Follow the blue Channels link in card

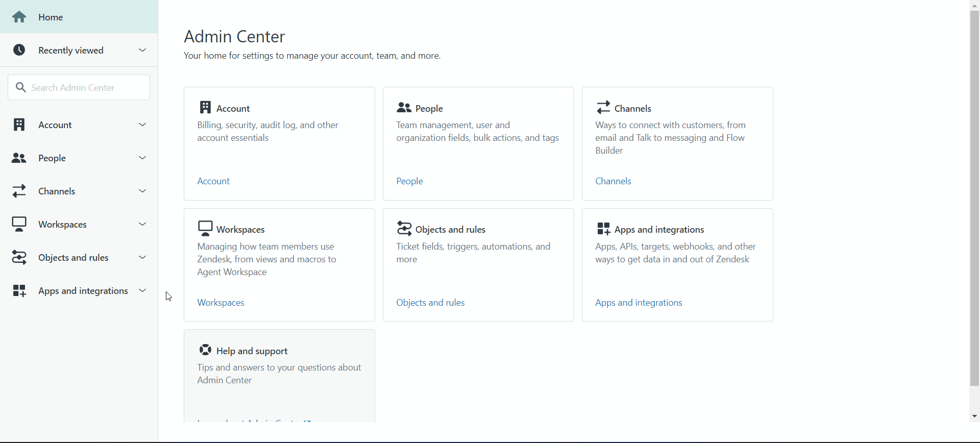pos(614,181)
